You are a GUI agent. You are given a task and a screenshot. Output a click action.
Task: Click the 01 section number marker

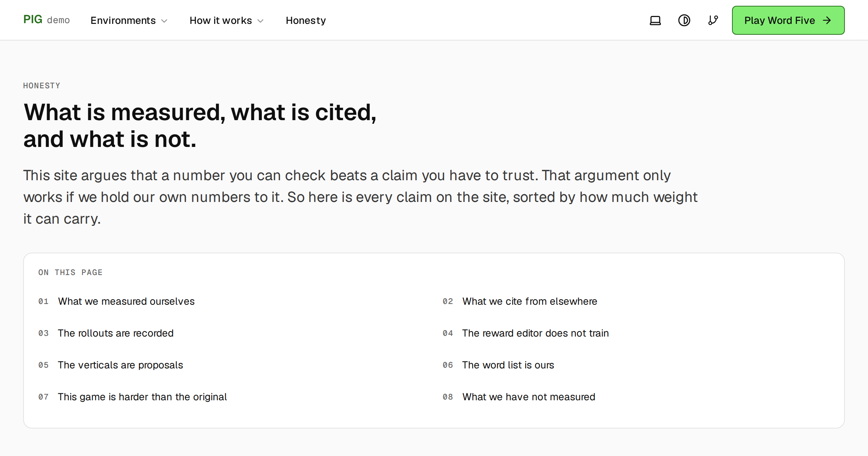[43, 301]
